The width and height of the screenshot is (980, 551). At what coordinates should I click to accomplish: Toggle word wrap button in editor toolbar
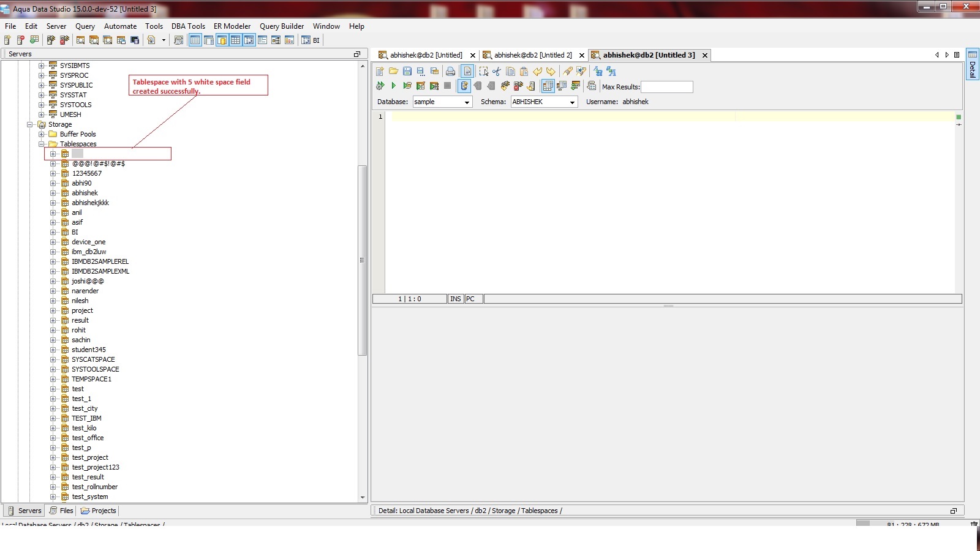pyautogui.click(x=467, y=72)
